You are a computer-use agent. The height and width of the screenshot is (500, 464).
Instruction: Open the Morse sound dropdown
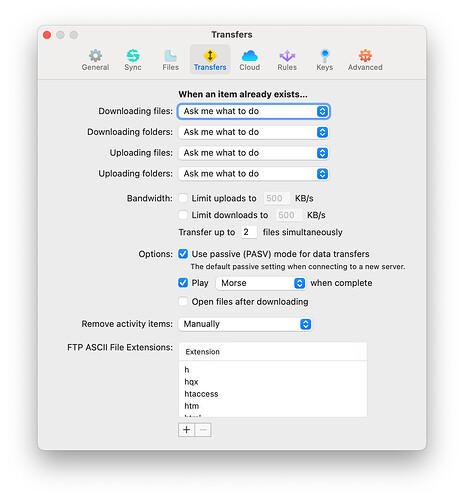pyautogui.click(x=261, y=283)
